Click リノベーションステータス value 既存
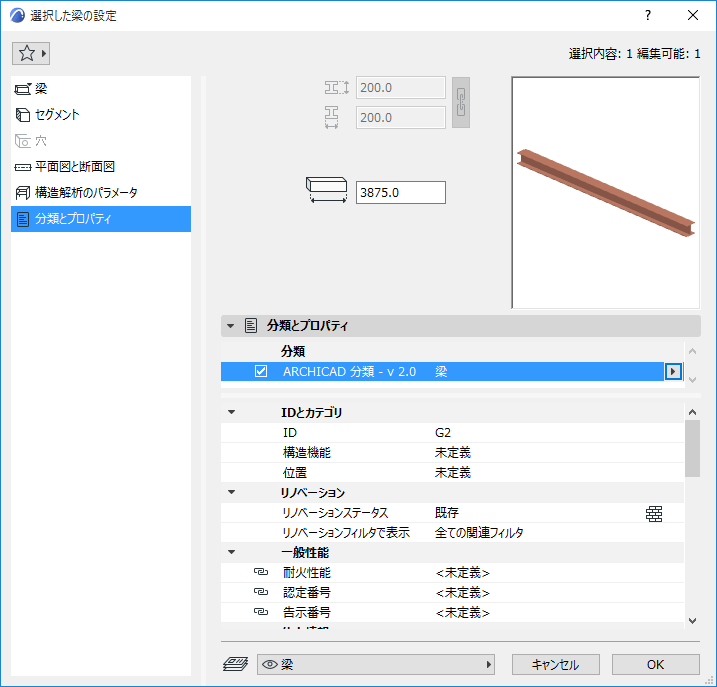The image size is (717, 687). 447,513
